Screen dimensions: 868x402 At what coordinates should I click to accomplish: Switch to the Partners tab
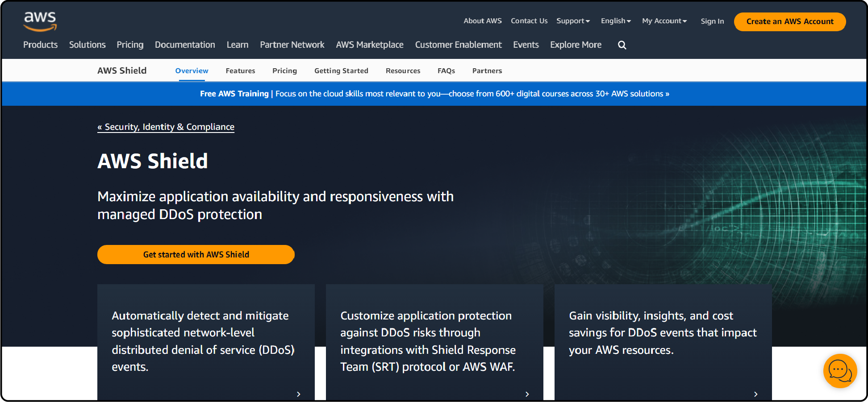tap(487, 70)
